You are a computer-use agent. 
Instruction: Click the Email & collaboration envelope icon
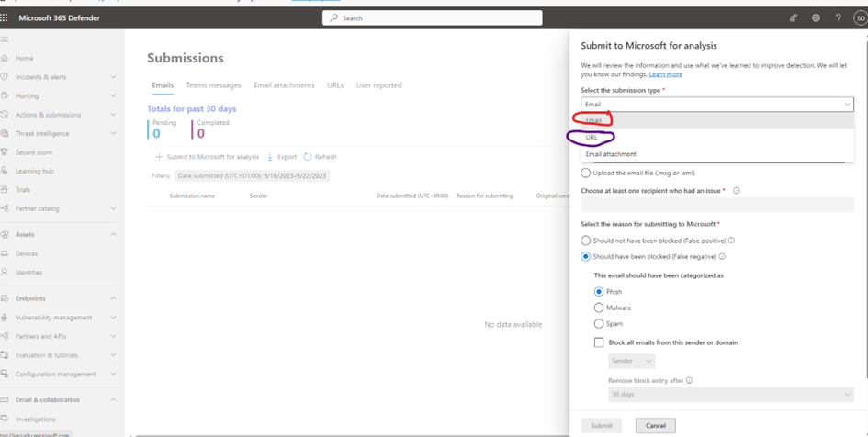(x=5, y=399)
